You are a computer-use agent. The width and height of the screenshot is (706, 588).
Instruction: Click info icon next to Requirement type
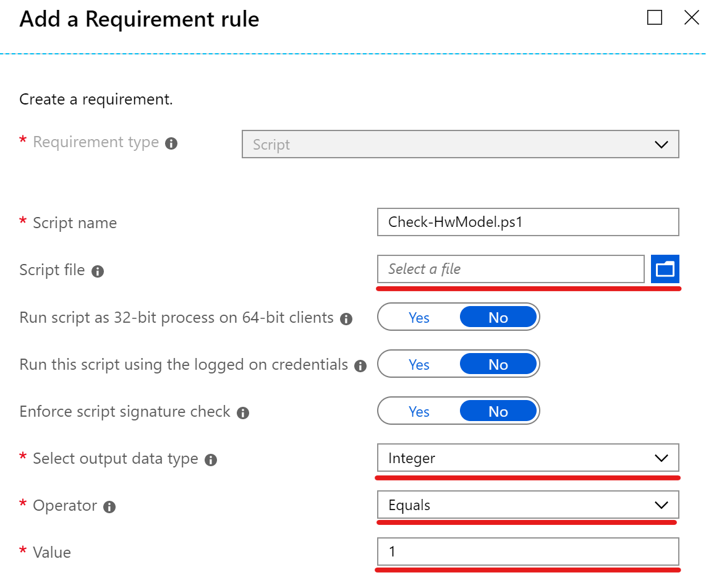pos(171,143)
